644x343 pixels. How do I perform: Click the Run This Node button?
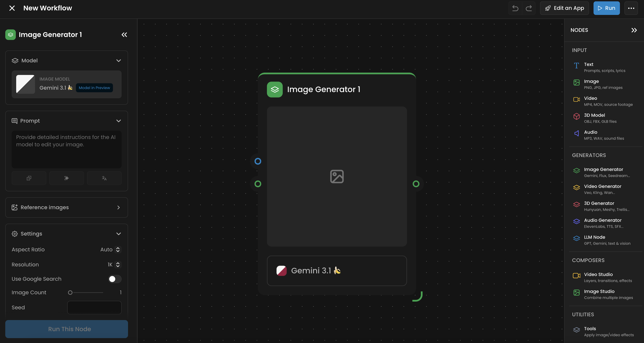(66, 329)
